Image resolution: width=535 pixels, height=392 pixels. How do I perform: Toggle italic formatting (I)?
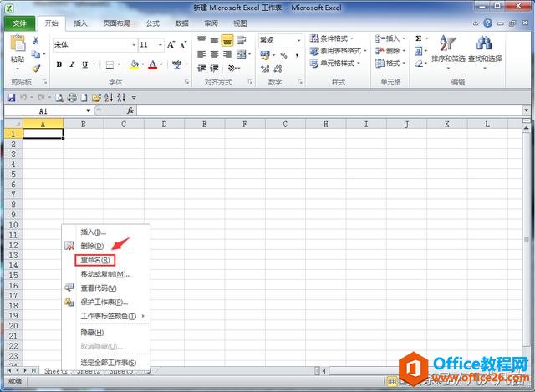72,64
